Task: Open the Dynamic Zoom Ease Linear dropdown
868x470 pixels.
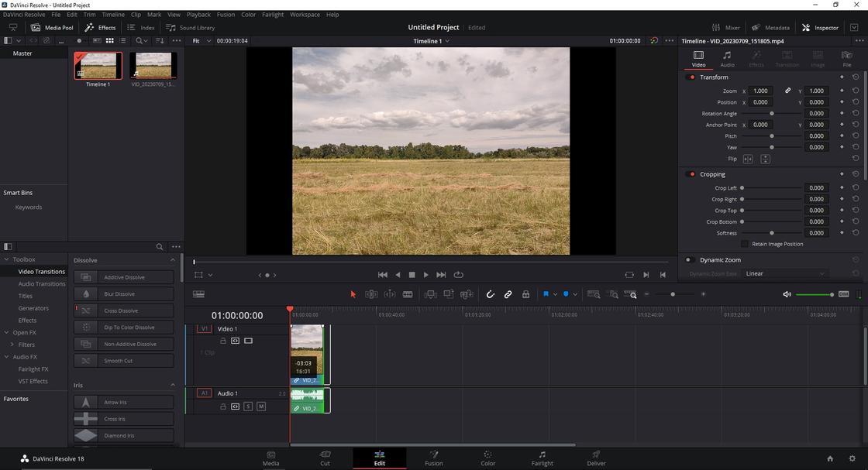Action: (x=784, y=273)
